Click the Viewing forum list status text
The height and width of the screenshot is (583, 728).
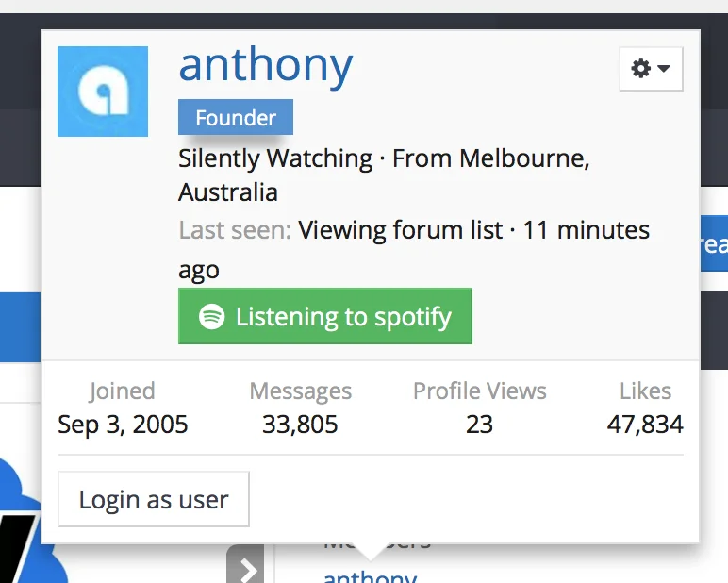click(x=400, y=230)
